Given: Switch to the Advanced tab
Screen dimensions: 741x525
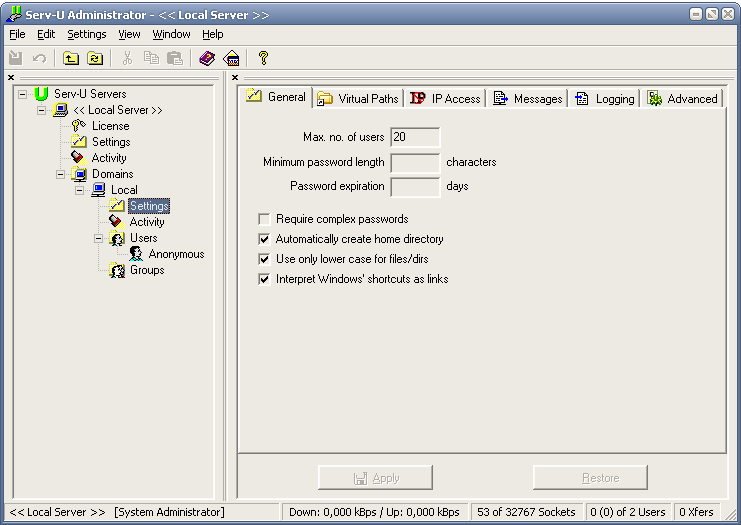Looking at the screenshot, I should pos(682,99).
